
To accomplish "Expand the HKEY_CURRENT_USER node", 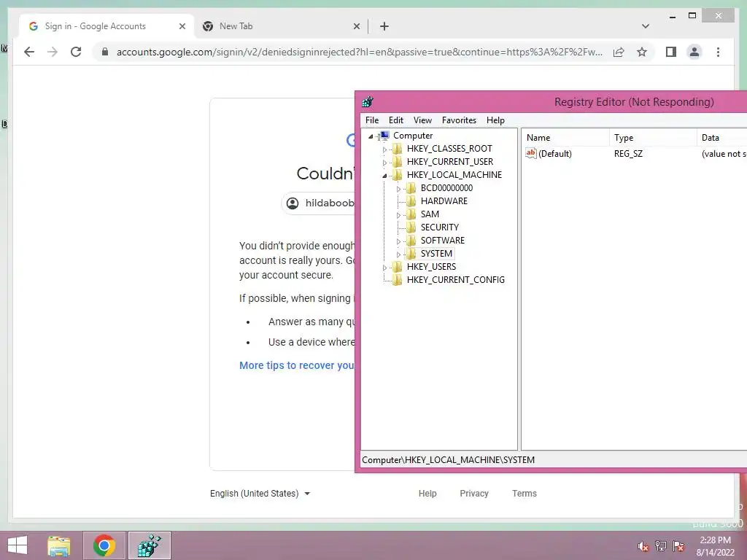I will tap(385, 163).
